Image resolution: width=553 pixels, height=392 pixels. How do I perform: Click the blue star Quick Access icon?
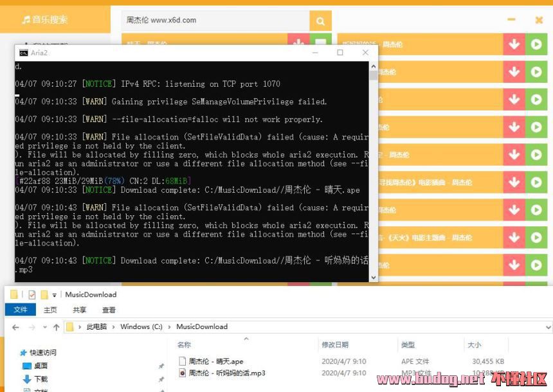pos(24,353)
